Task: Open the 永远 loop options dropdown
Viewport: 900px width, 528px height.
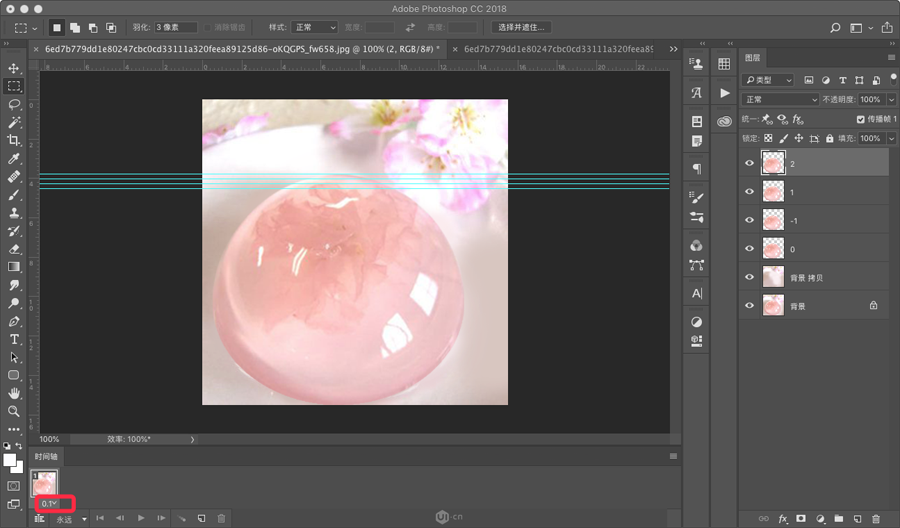Action: tap(69, 519)
